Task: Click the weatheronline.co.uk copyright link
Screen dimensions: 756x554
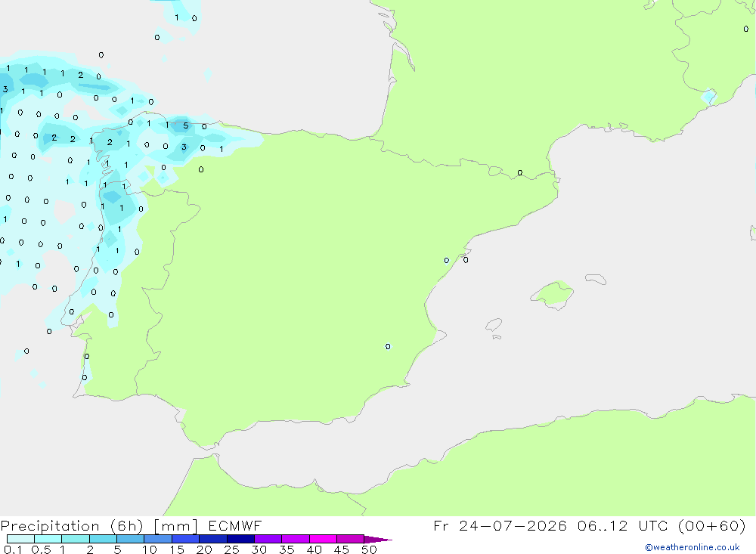Action: click(x=692, y=547)
